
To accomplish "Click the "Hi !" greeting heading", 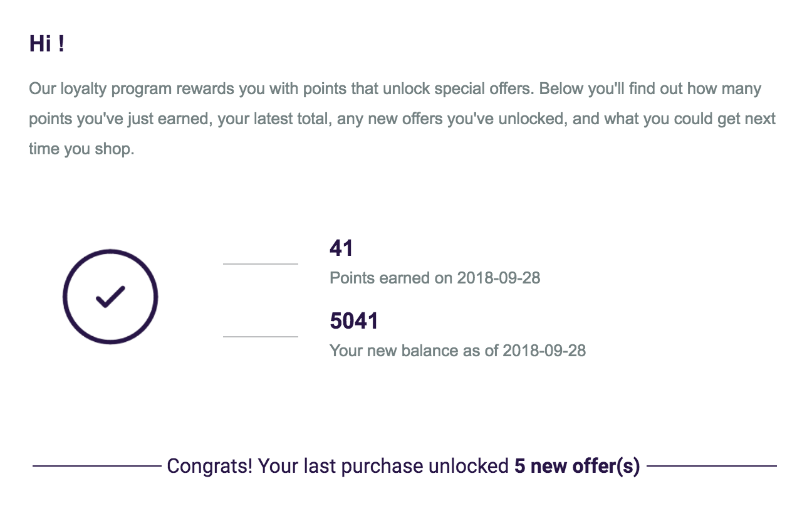I will [46, 45].
